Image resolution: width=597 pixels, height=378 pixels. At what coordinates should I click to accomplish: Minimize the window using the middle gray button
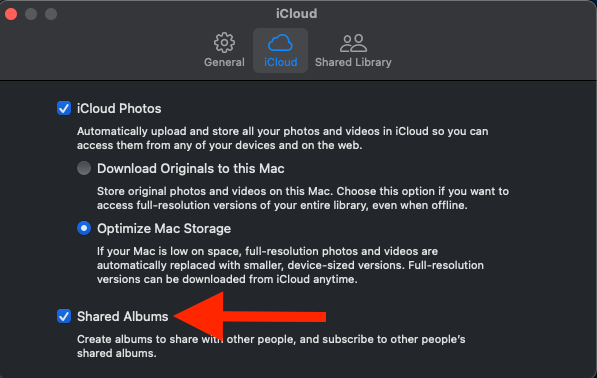(x=31, y=14)
